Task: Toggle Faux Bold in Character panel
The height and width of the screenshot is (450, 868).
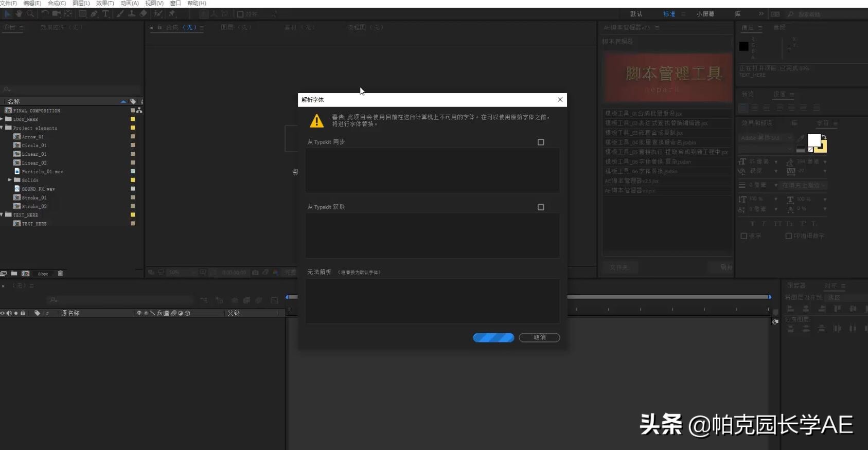Action: (x=752, y=224)
